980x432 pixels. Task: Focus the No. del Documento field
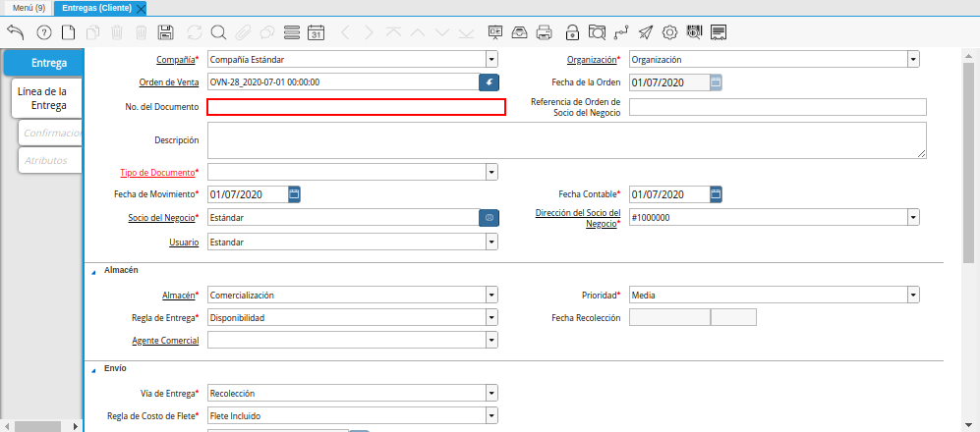(356, 107)
